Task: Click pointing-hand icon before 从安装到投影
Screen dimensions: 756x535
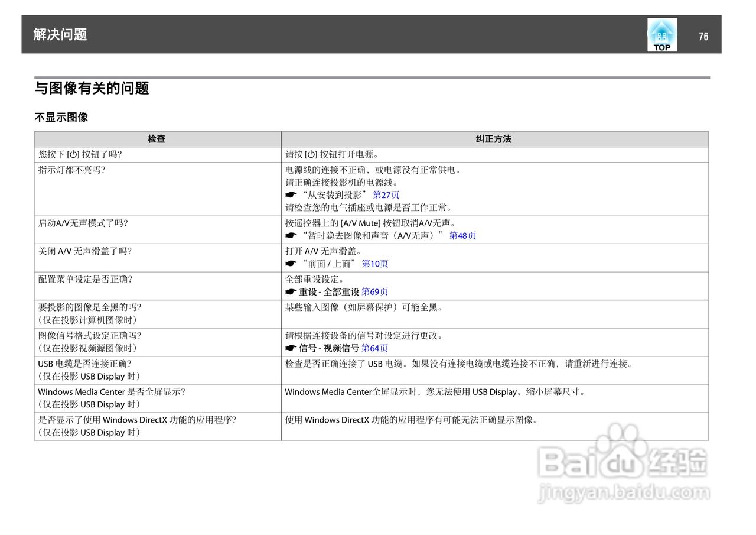Action: (291, 194)
